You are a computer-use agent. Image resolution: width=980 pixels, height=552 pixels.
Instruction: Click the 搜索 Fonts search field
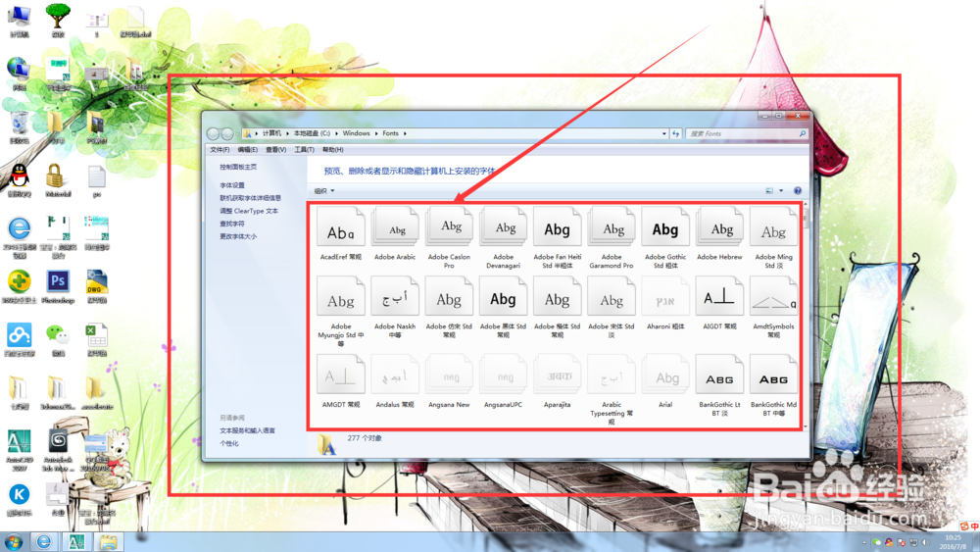pos(746,133)
